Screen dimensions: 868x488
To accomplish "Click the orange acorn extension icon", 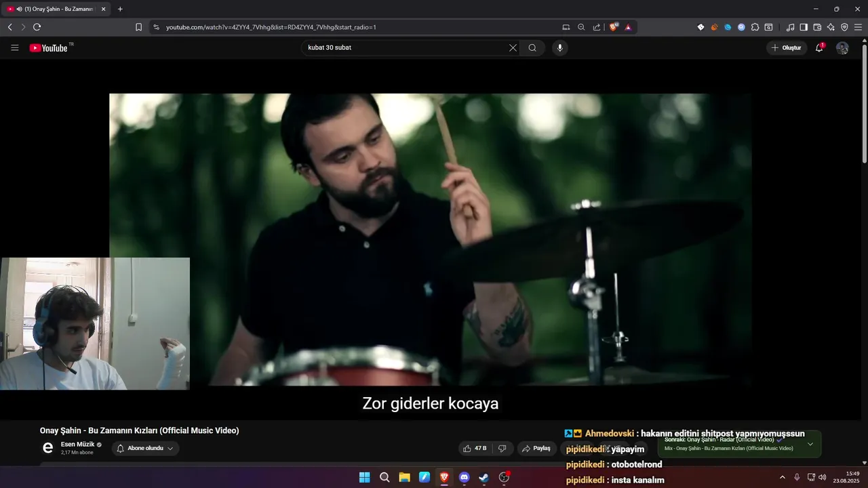I will pyautogui.click(x=714, y=27).
